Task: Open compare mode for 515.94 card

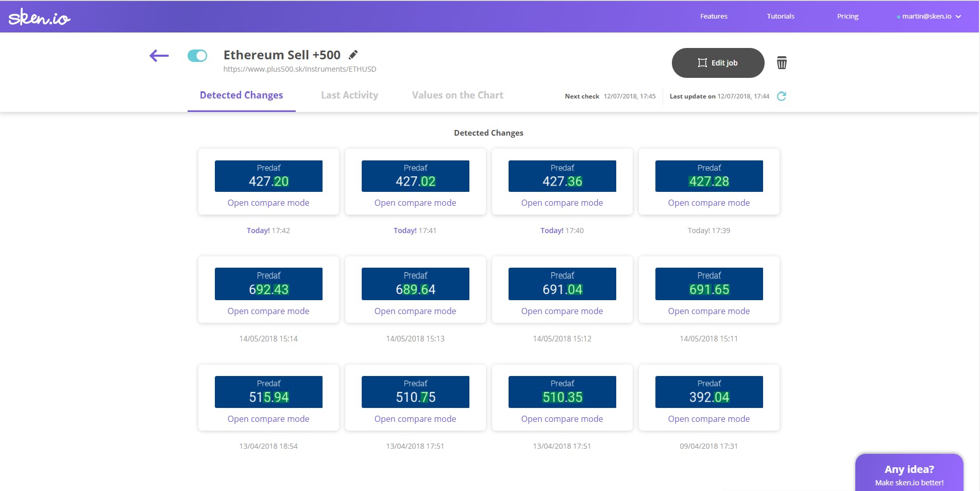Action: click(268, 419)
